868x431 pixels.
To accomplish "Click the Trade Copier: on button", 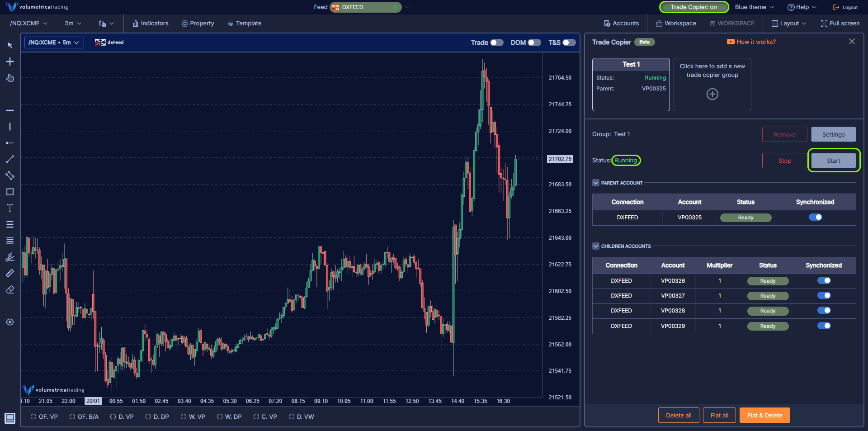I will 694,7.
